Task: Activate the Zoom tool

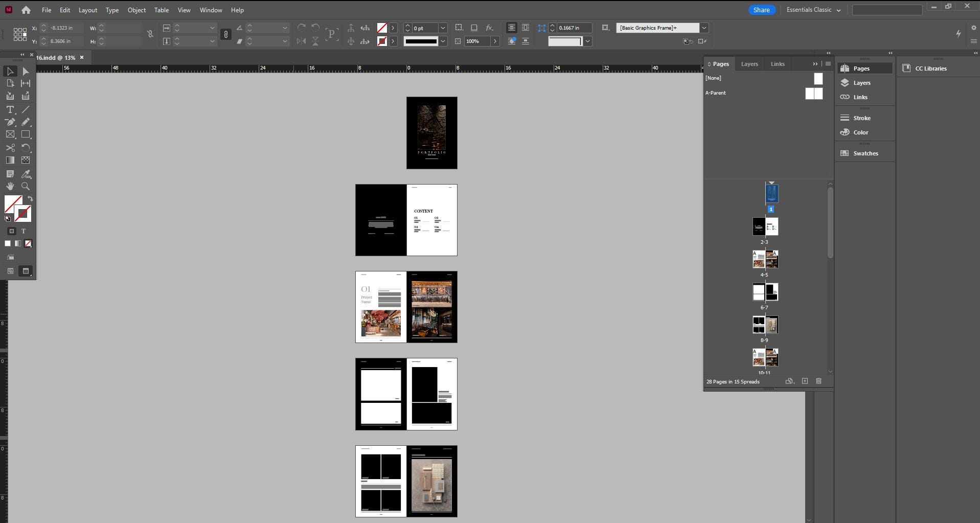Action: coord(25,186)
